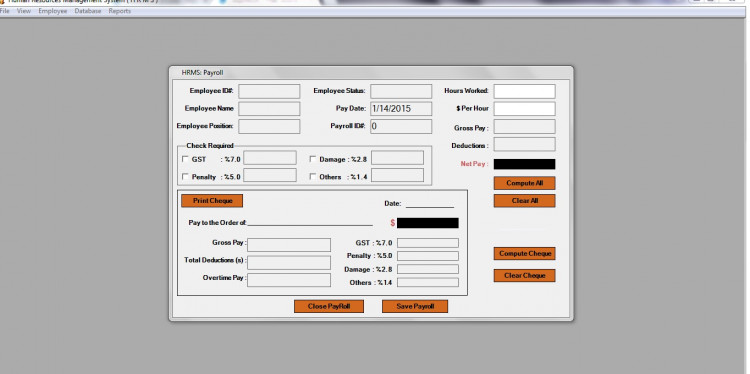Click the Save Payroll button
The width and height of the screenshot is (750, 374).
pos(415,307)
